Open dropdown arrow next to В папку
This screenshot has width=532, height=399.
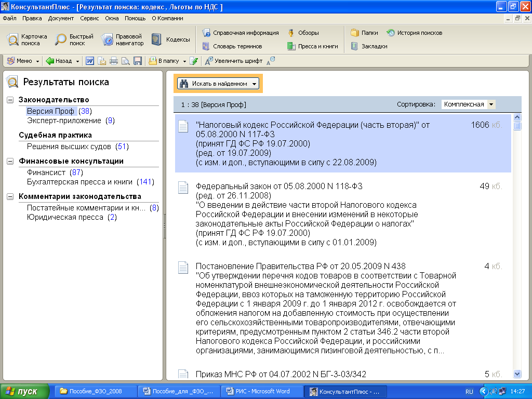(184, 61)
